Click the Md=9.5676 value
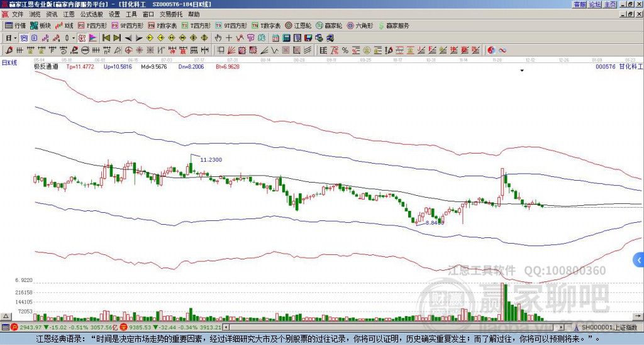The width and height of the screenshot is (644, 345). point(154,66)
